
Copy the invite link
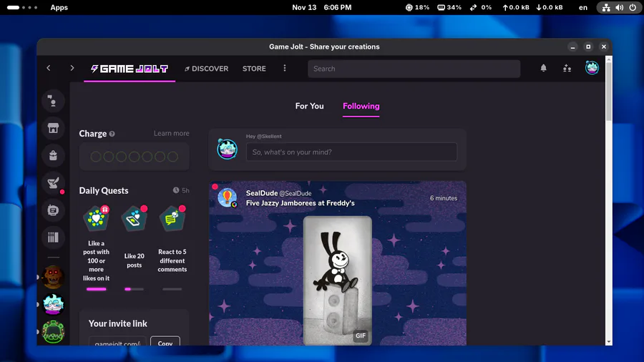point(165,341)
